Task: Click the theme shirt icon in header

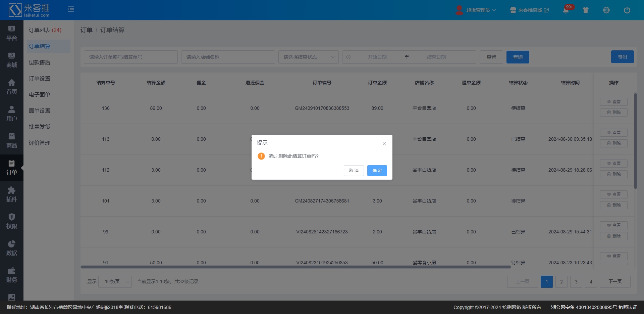Action: [586, 10]
